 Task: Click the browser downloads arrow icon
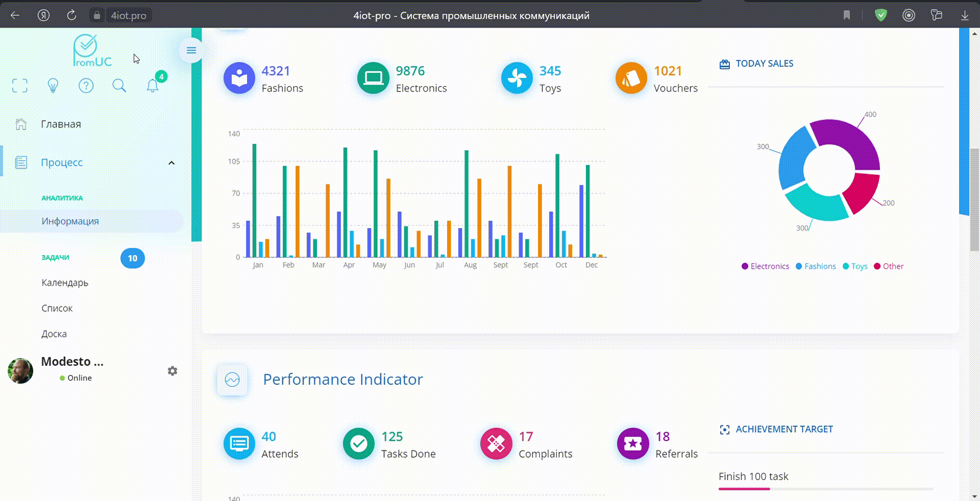[965, 15]
